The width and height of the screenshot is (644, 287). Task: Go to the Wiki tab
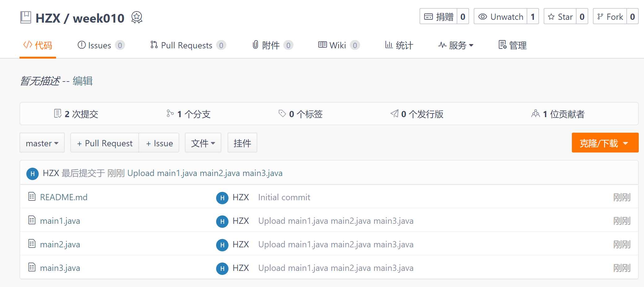pyautogui.click(x=339, y=45)
